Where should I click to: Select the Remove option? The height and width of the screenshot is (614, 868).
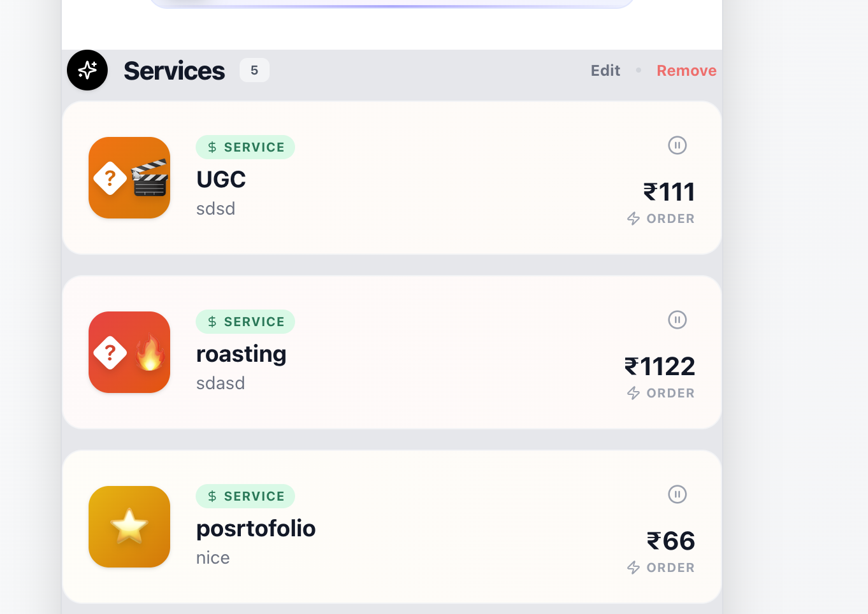(x=686, y=70)
